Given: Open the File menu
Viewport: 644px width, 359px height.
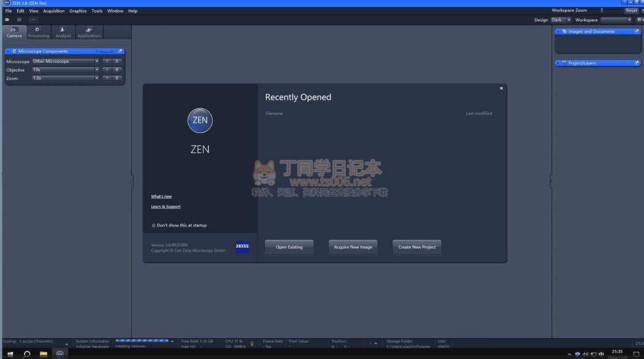Looking at the screenshot, I should tap(8, 11).
